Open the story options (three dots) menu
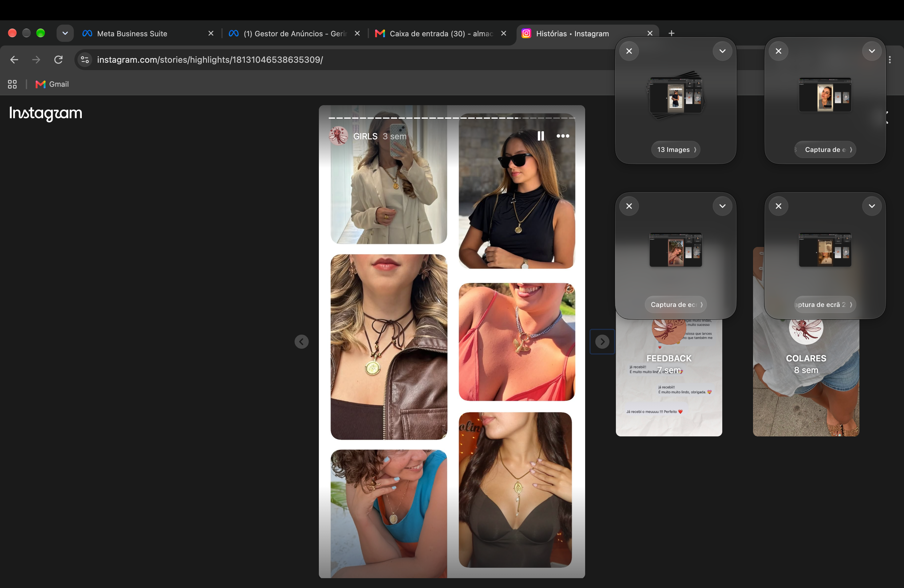Viewport: 904px width, 588px height. (x=562, y=136)
